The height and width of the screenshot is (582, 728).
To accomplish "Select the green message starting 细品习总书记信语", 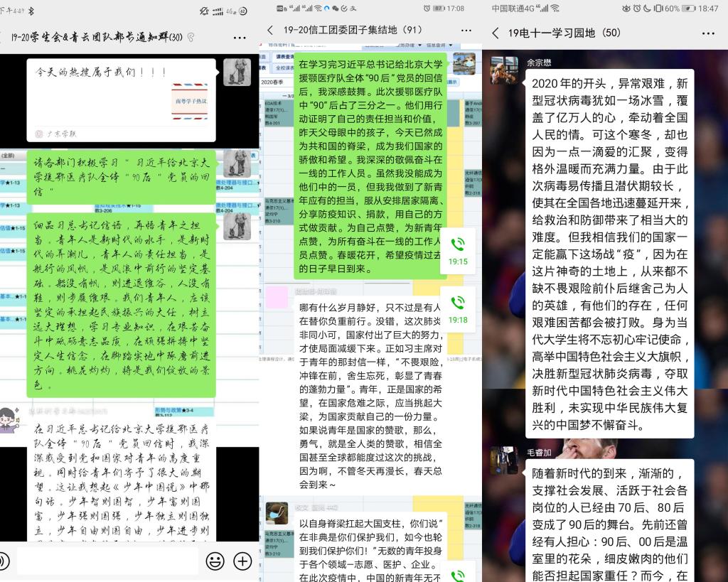I will pos(121,305).
